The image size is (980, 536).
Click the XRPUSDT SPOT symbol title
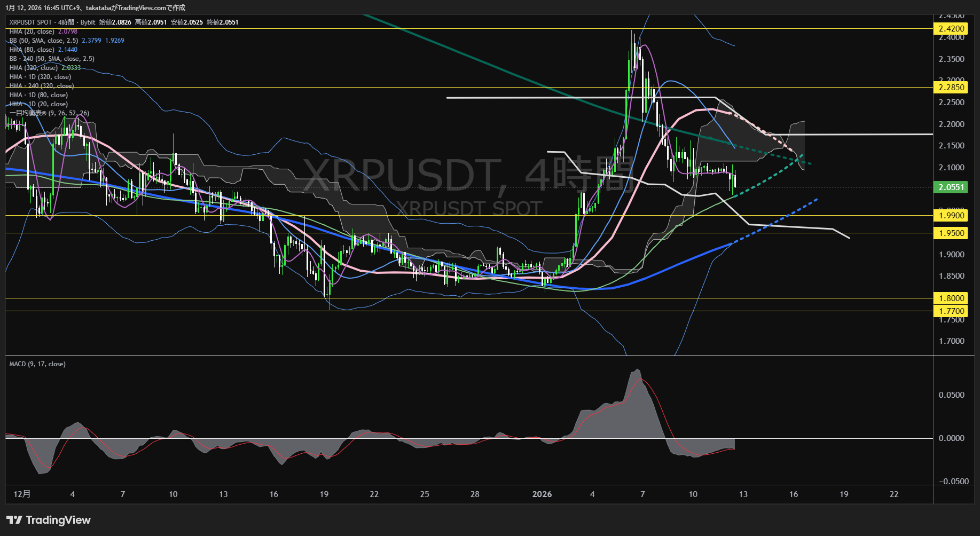(30, 22)
